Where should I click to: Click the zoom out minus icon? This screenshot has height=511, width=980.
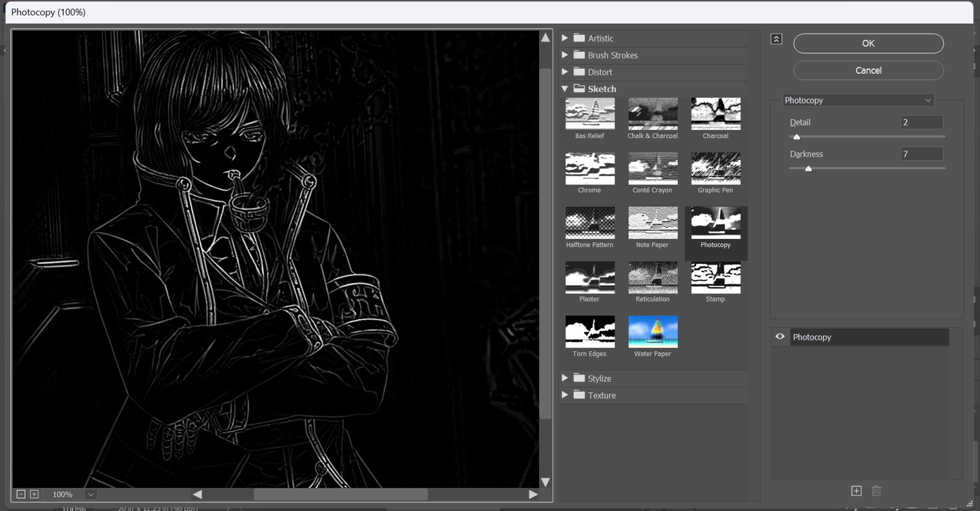[x=21, y=494]
